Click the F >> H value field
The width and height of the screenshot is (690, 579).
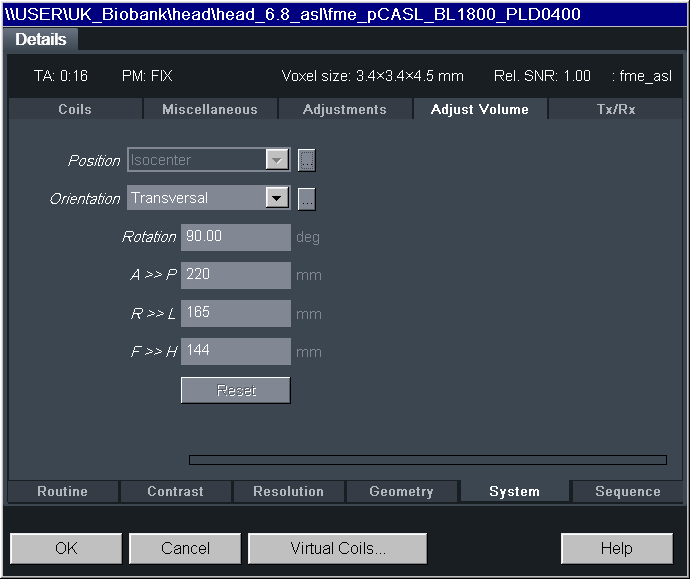(x=235, y=351)
